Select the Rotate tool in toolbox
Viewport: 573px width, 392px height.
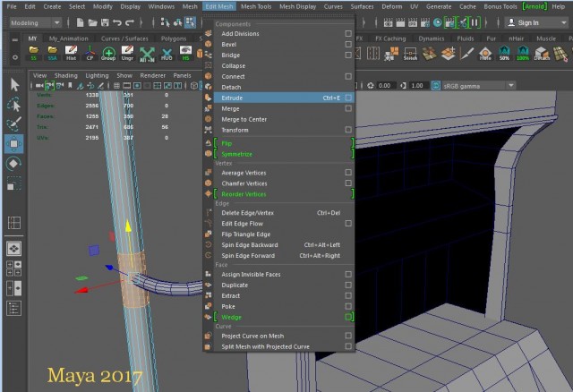[x=14, y=163]
